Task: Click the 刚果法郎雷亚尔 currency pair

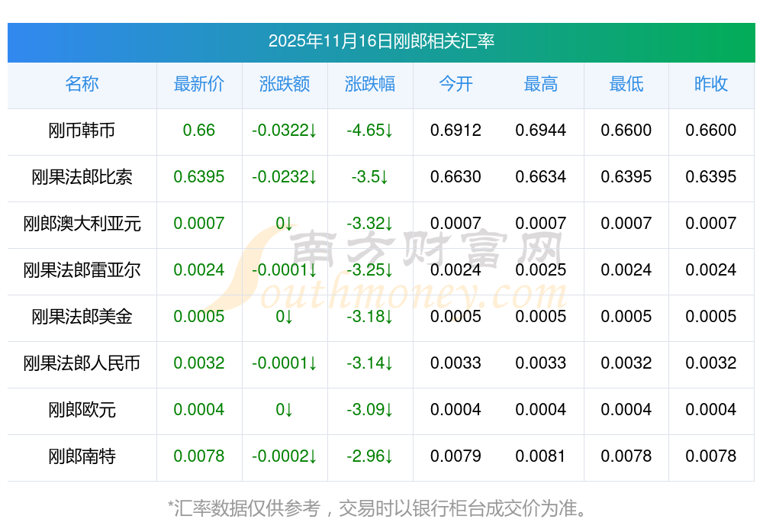Action: tap(82, 270)
